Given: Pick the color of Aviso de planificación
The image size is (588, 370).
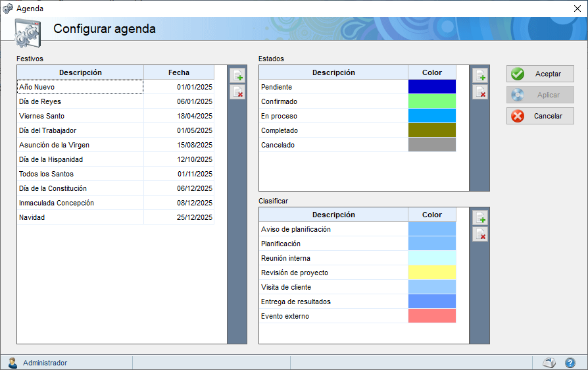Looking at the screenshot, I should point(432,229).
